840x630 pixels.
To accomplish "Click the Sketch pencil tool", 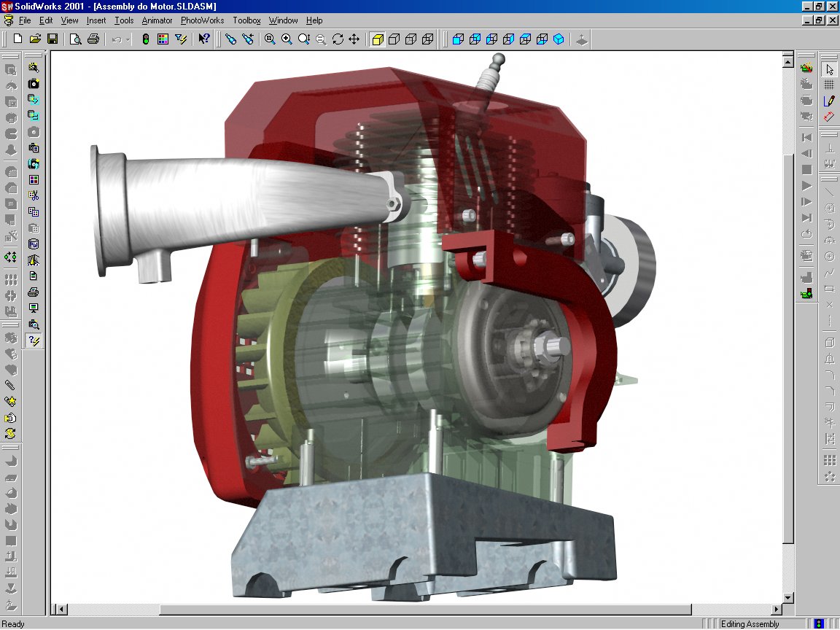I will coord(829,101).
